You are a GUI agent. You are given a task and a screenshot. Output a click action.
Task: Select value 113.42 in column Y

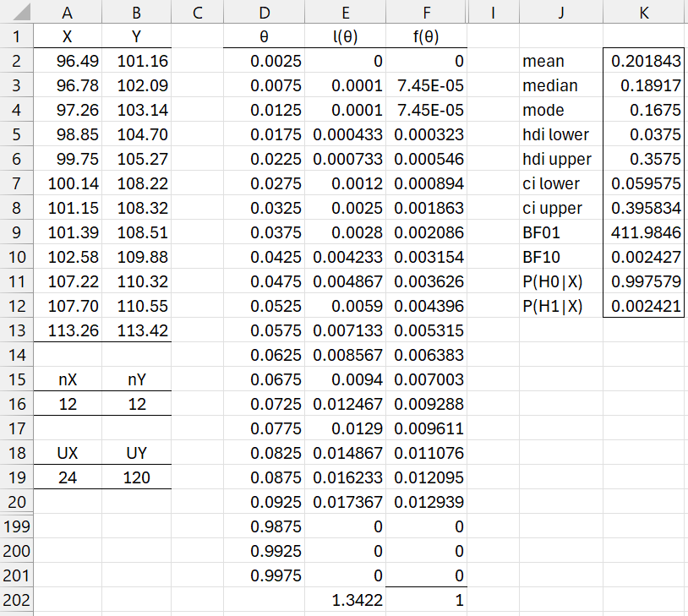tap(136, 330)
